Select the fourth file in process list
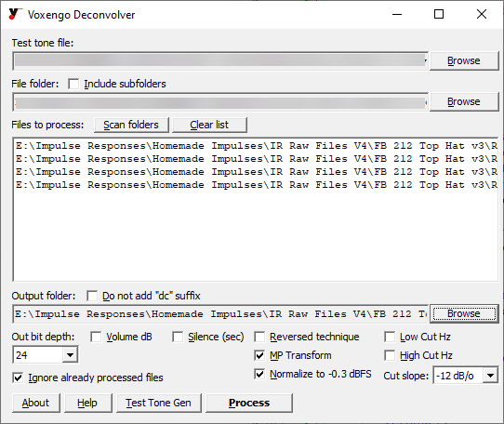 point(256,185)
